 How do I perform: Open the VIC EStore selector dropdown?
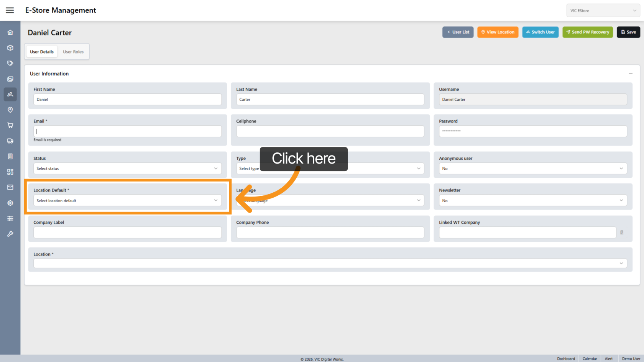pos(603,11)
